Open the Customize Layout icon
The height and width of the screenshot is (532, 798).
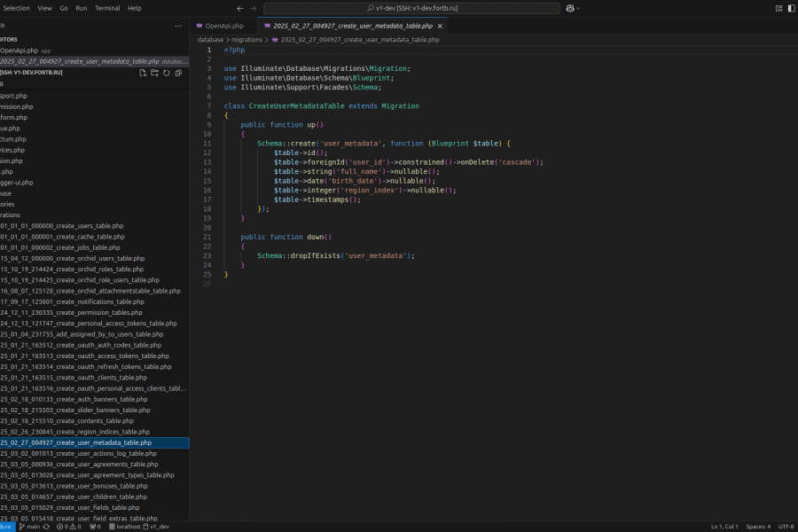pos(779,8)
